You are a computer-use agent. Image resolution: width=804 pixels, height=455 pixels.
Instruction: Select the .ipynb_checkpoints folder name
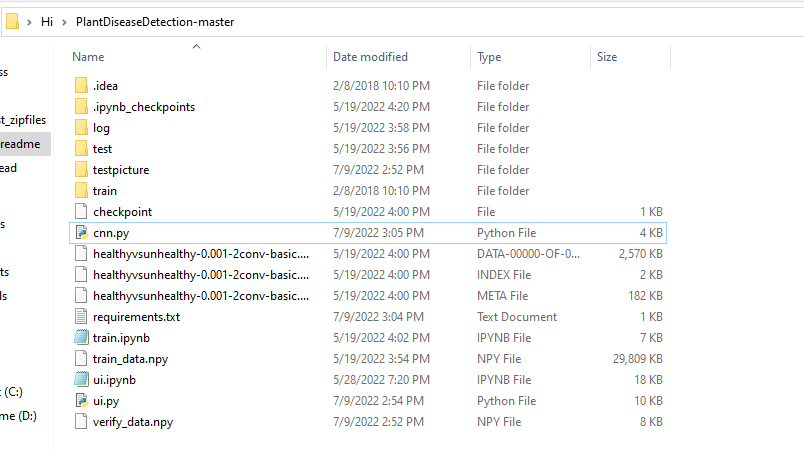(x=144, y=107)
